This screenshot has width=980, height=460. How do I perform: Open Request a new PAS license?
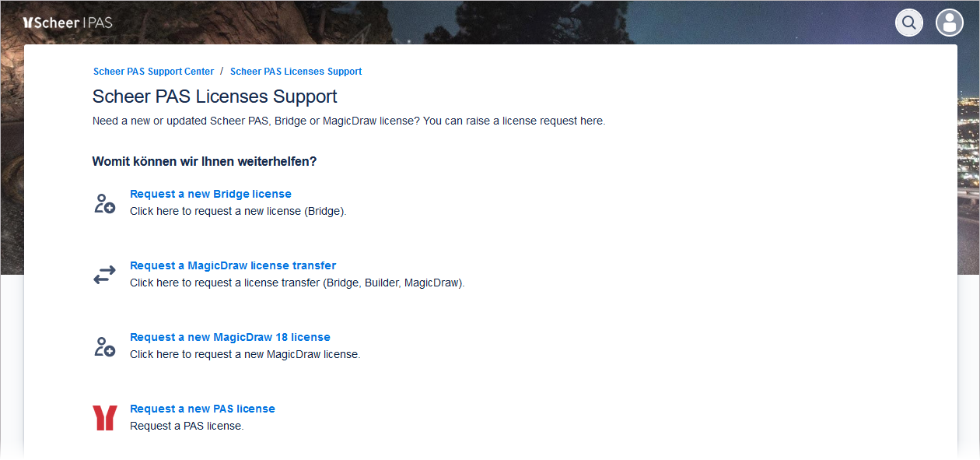coord(202,409)
